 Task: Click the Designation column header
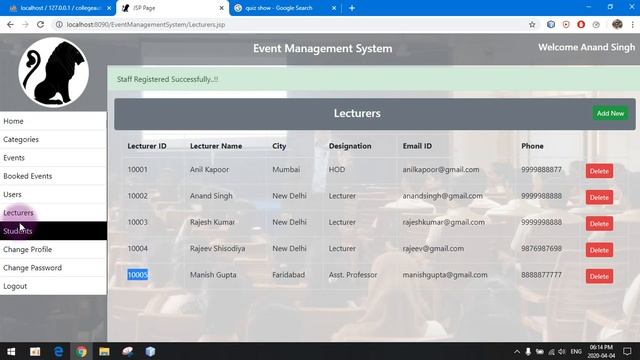click(350, 146)
